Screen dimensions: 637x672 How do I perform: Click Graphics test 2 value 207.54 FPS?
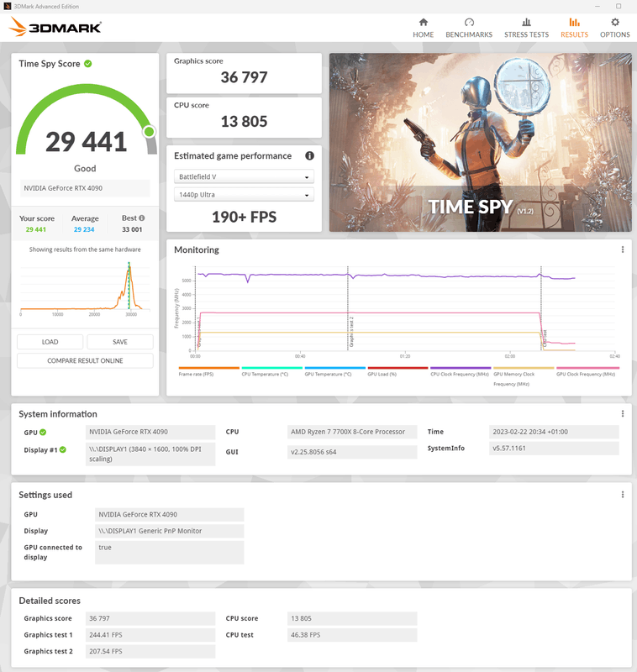click(x=150, y=652)
